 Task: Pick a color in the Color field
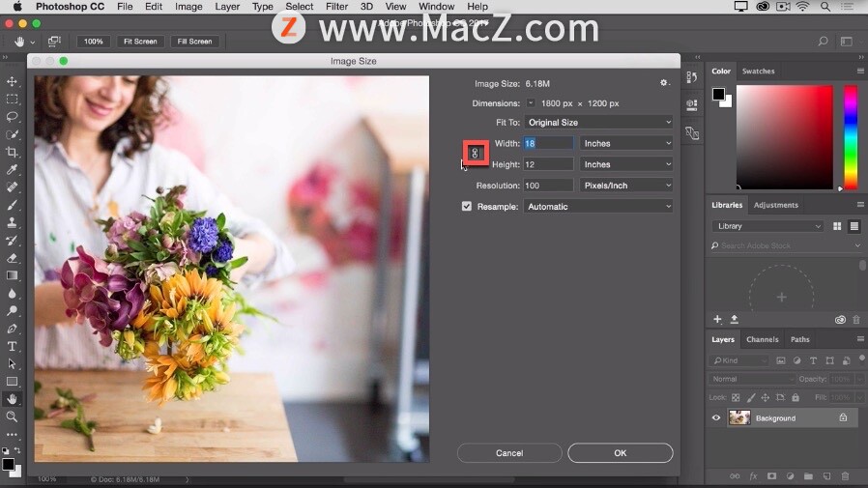[785, 137]
